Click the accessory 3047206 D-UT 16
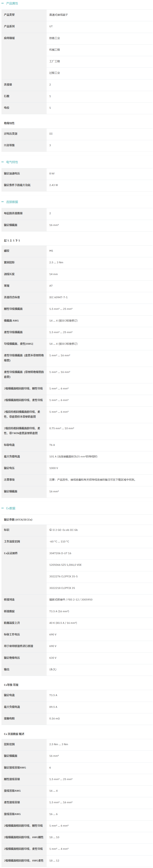The height and width of the screenshot is (868, 153). pos(60,553)
